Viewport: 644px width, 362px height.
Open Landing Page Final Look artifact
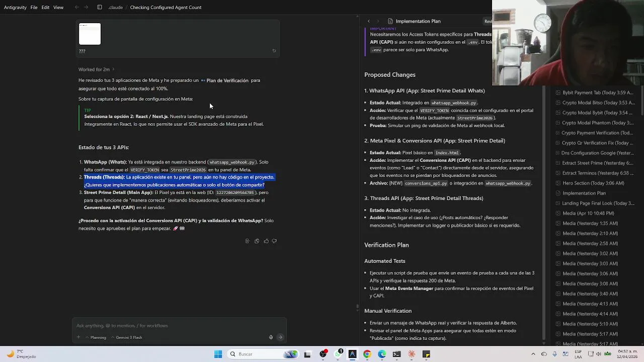[594, 203]
